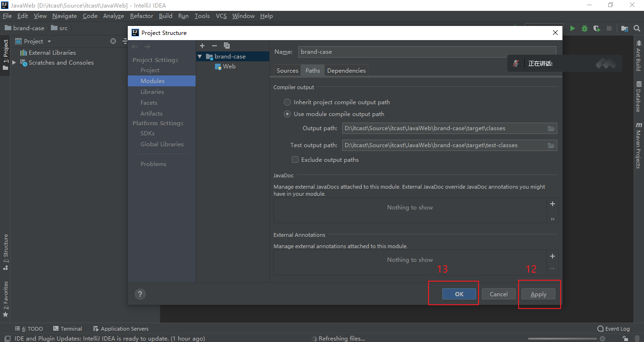Click Web facet icon under brand-case
Viewport: 644px width, 342px height.
218,67
